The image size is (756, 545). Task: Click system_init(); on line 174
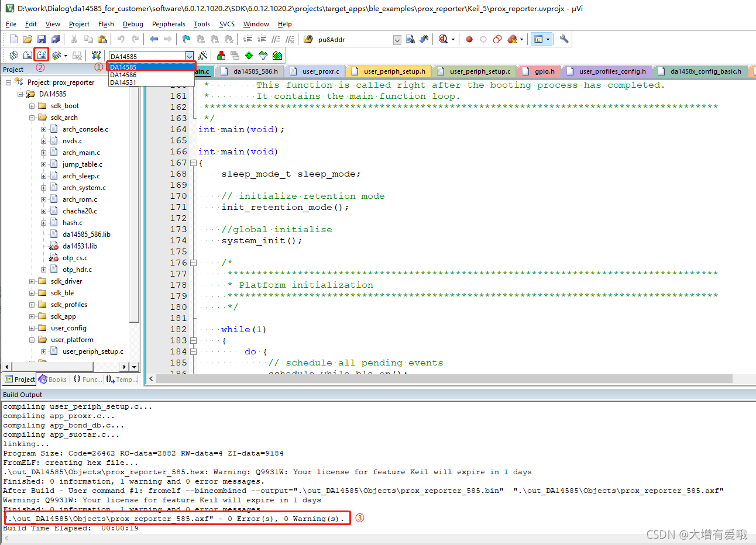pos(262,240)
